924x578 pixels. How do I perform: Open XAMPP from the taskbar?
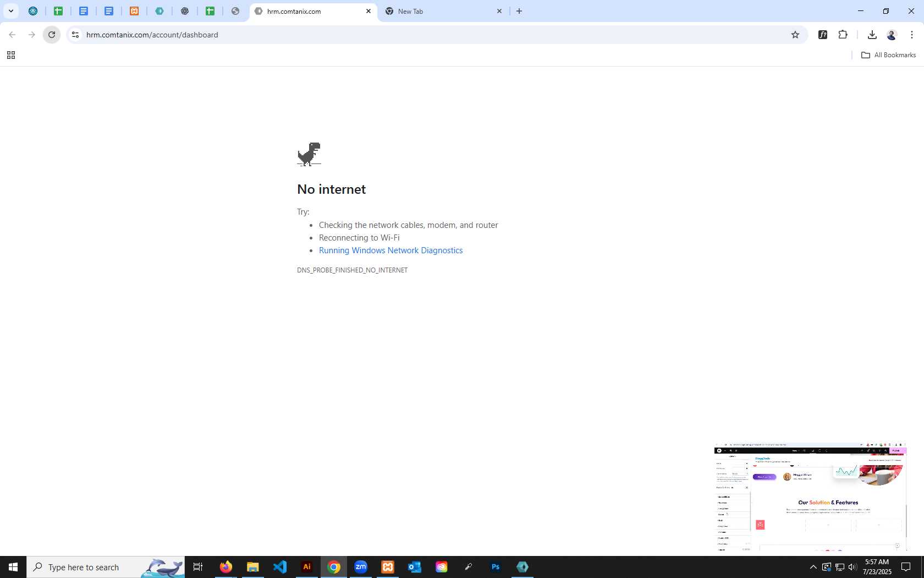tap(388, 567)
